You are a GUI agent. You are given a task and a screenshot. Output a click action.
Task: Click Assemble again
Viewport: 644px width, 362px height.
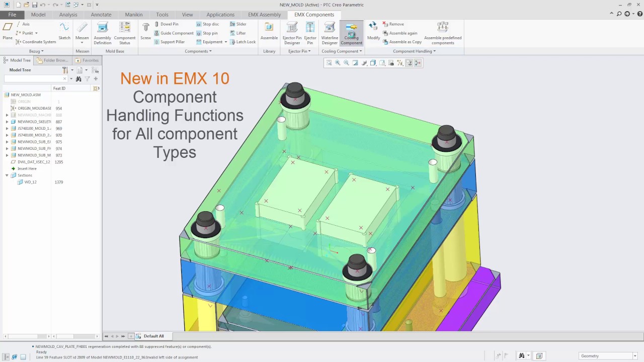[x=399, y=33]
